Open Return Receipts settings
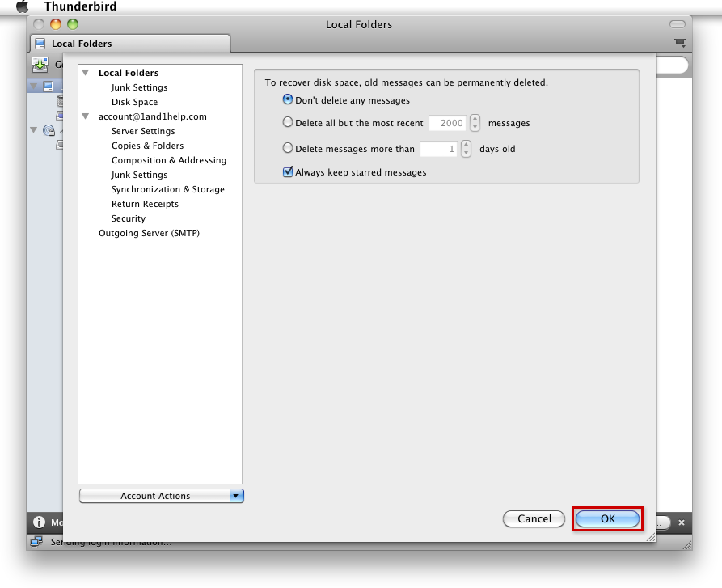The width and height of the screenshot is (722, 588). click(145, 204)
